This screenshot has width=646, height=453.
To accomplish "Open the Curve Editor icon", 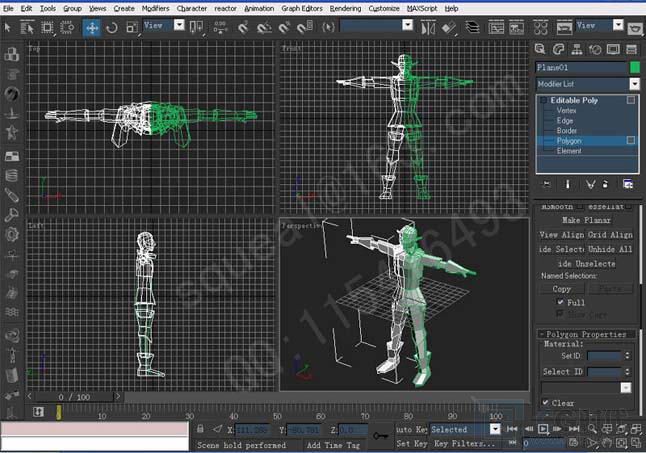I will (x=496, y=28).
